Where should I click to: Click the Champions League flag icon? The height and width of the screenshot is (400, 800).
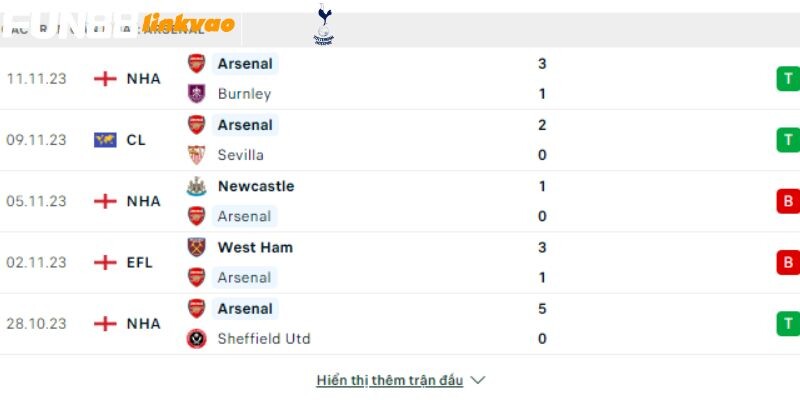pos(105,140)
